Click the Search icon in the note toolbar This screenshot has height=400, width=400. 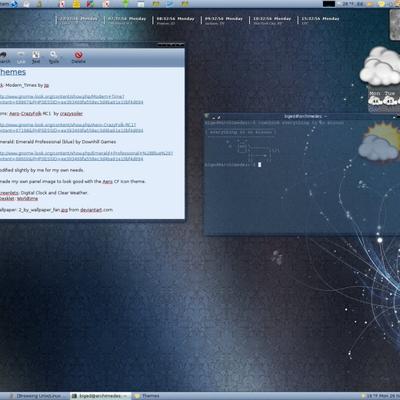click(x=4, y=57)
